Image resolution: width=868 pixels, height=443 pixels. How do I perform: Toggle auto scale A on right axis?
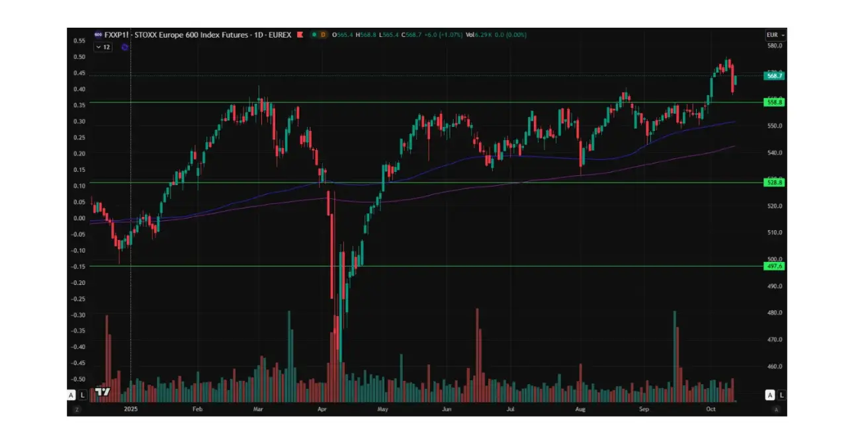point(770,395)
